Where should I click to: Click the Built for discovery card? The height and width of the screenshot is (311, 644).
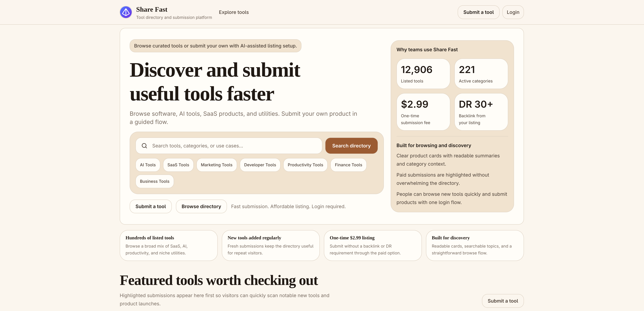[x=475, y=246]
